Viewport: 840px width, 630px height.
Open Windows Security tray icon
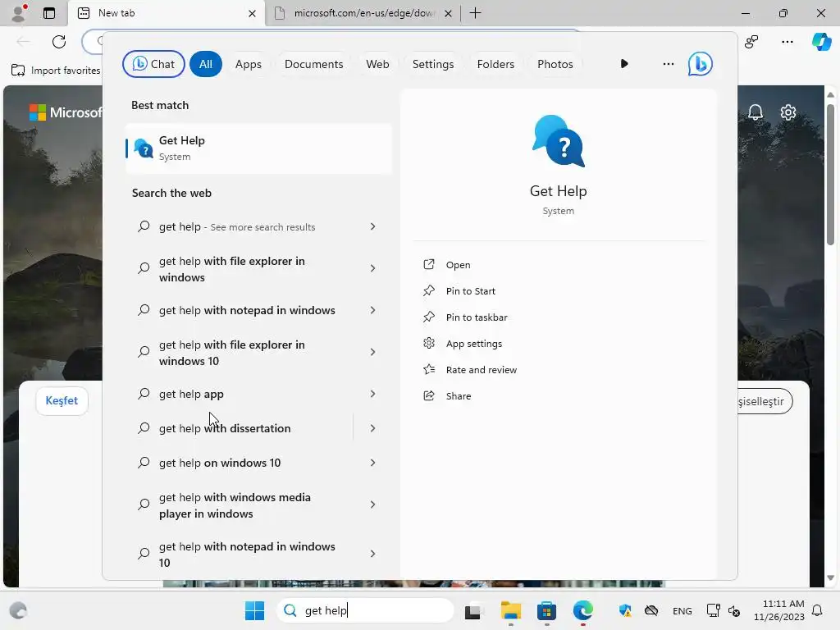[x=624, y=610]
